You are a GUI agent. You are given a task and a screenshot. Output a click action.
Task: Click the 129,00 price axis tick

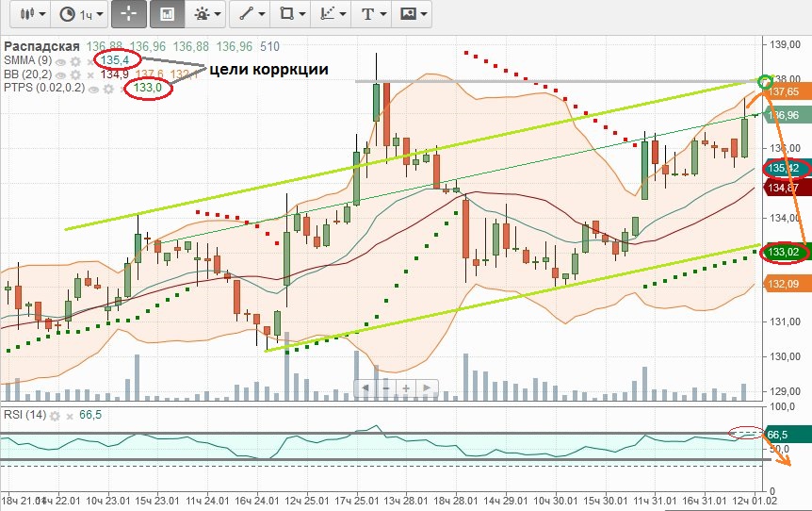[785, 391]
